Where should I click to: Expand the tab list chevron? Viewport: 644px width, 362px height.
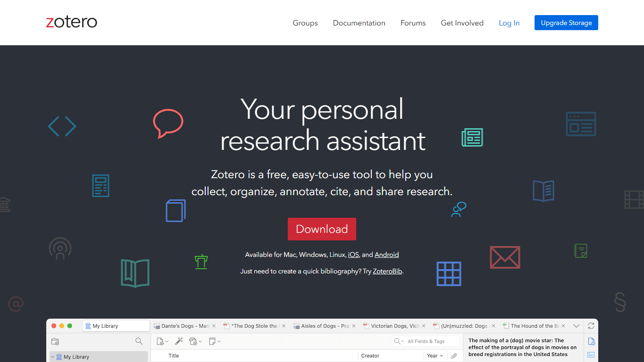[x=576, y=326]
